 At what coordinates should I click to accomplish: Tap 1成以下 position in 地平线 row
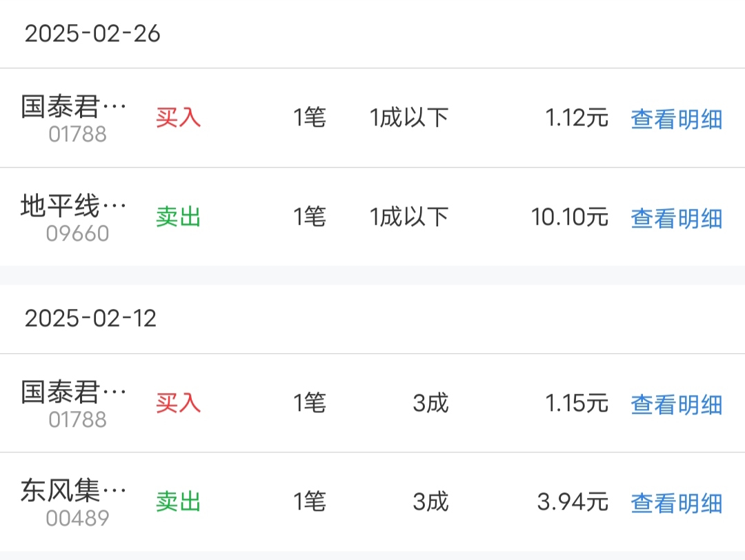(409, 217)
